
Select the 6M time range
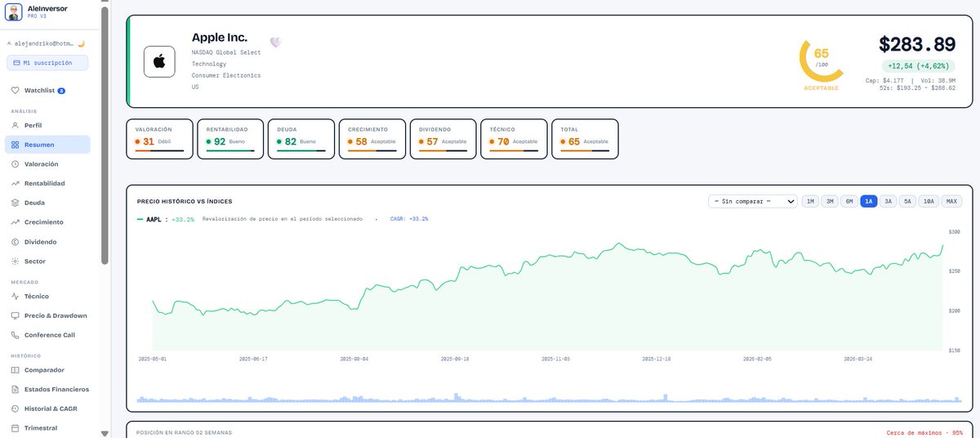(x=849, y=201)
